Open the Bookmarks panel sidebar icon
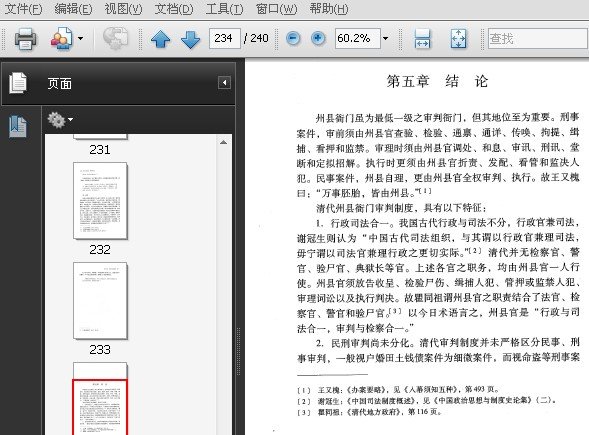 pos(18,126)
